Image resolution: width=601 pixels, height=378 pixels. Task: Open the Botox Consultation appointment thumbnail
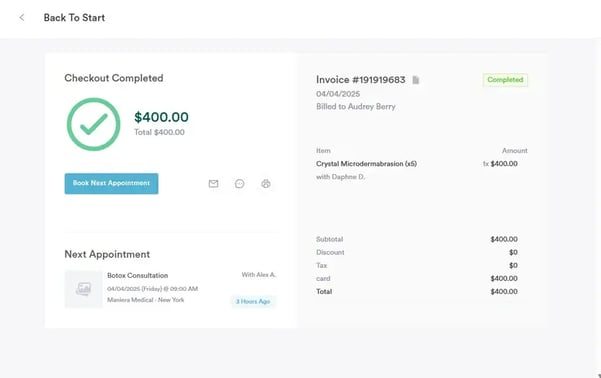coord(84,289)
